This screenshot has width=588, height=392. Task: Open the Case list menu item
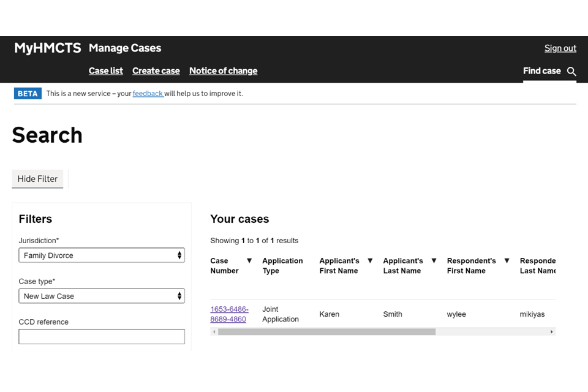pyautogui.click(x=105, y=71)
